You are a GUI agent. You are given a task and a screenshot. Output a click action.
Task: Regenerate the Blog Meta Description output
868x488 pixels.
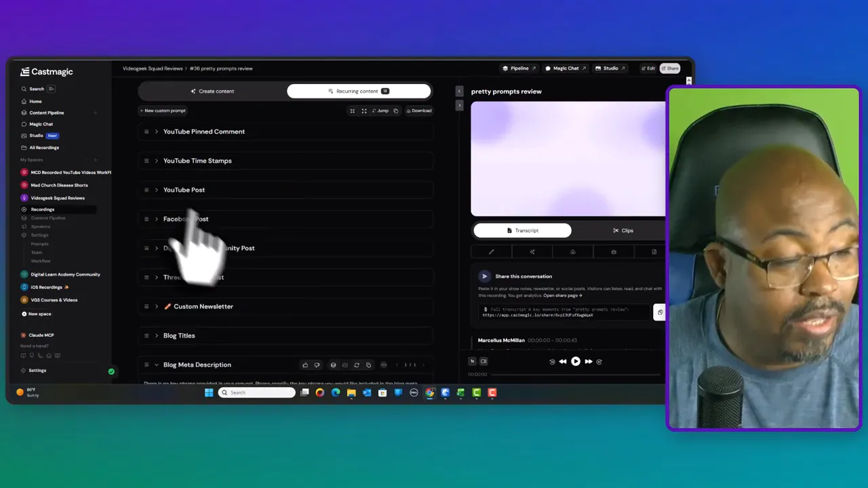pyautogui.click(x=357, y=365)
